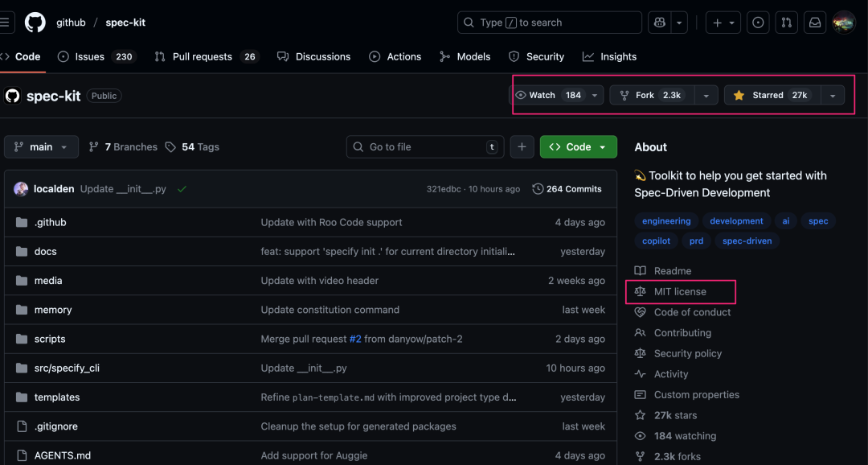Click the search magnifier icon in top bar
The image size is (868, 465).
tap(469, 23)
